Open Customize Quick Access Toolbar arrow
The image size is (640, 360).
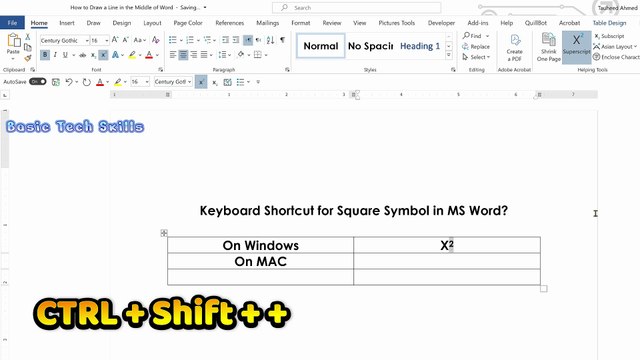coord(258,82)
